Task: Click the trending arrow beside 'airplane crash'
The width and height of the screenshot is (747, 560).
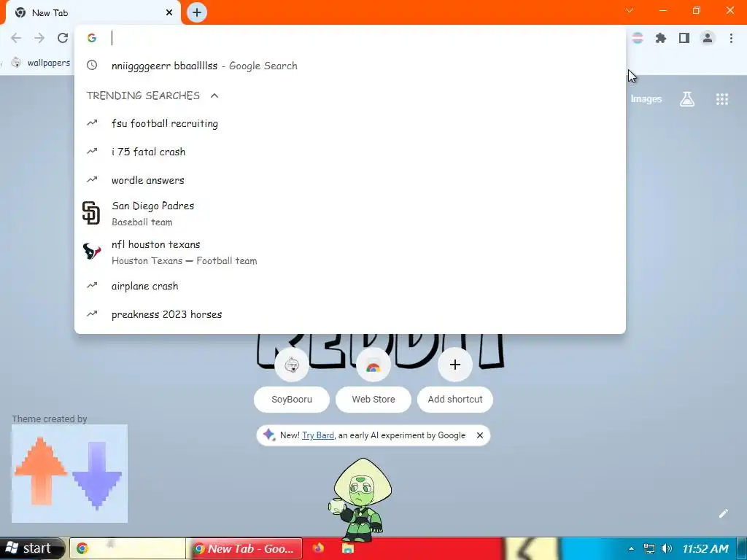Action: (x=92, y=286)
